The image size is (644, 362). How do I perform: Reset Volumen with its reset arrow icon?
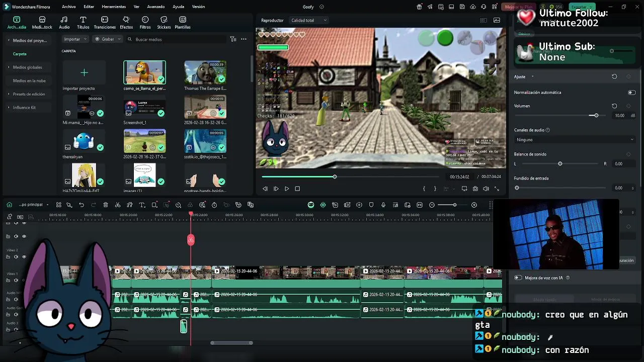click(614, 106)
